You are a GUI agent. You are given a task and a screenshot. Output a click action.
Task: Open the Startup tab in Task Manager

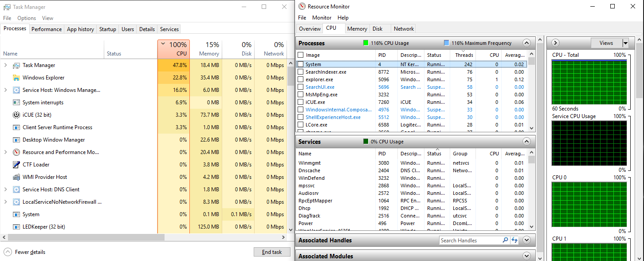point(108,29)
